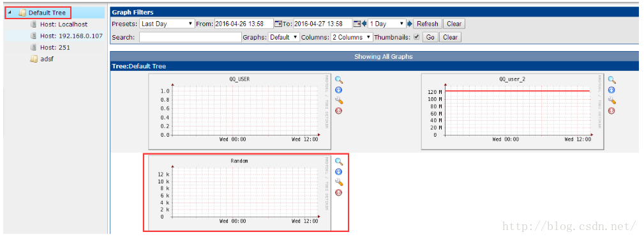
Task: Shift the time span backward with left arrow
Action: [364, 24]
